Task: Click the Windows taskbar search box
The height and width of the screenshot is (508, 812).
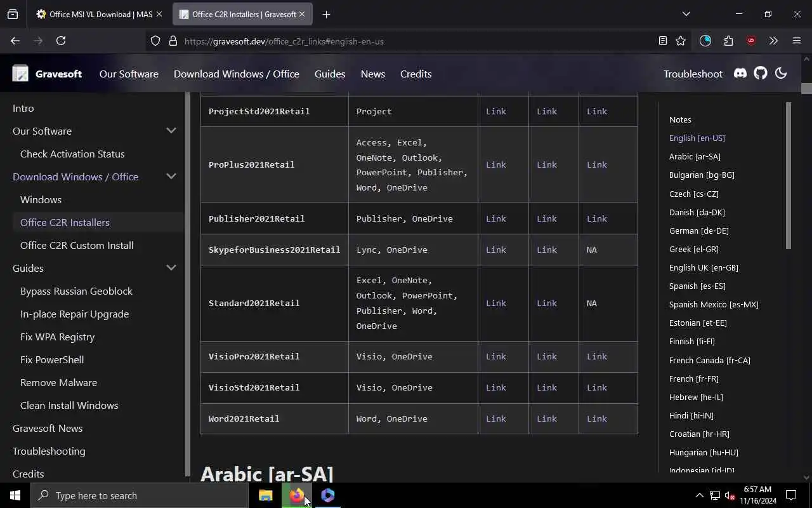Action: (140, 495)
